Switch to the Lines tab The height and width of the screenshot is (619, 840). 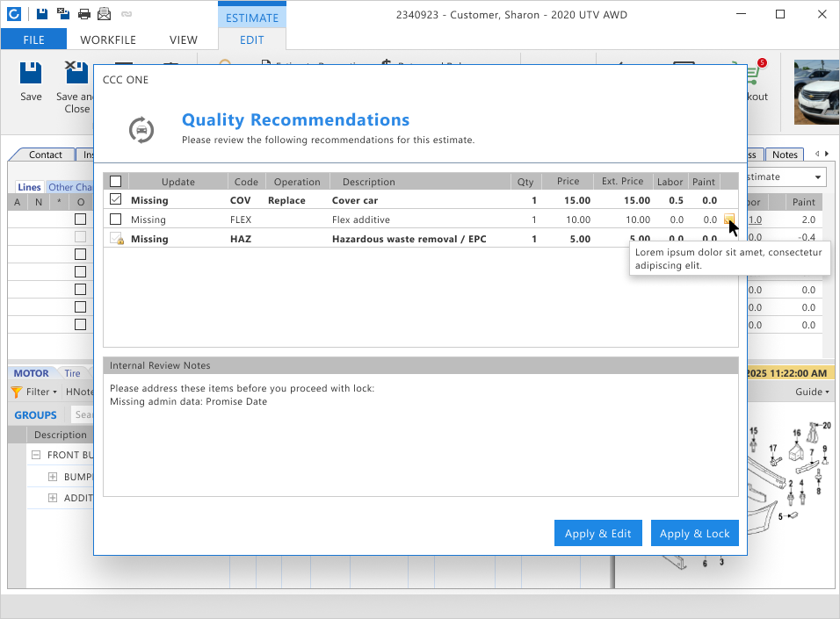(x=29, y=187)
